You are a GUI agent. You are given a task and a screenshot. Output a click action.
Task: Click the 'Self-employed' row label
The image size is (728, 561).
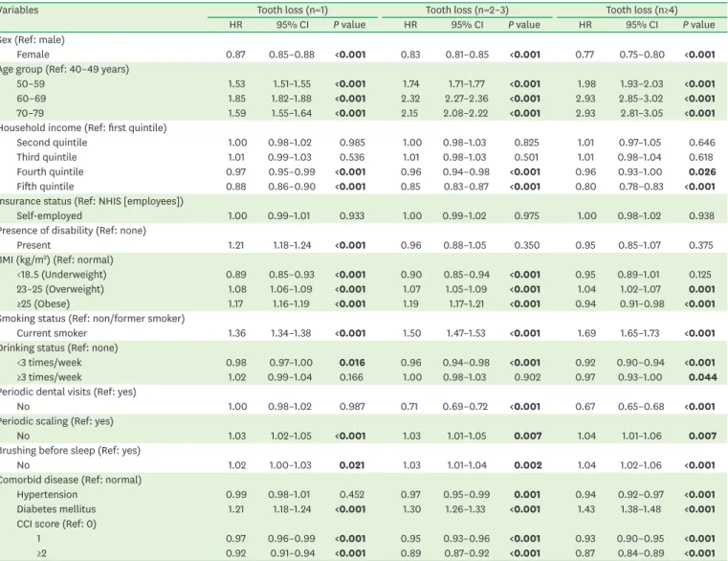click(49, 215)
